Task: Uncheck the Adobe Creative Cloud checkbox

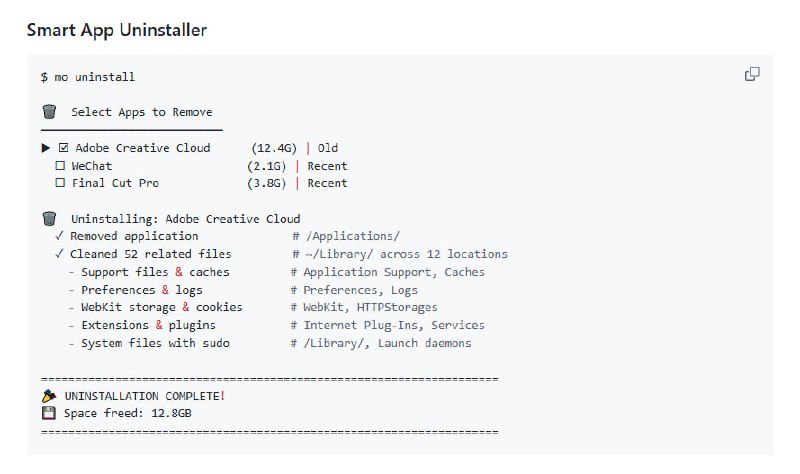Action: (63, 148)
